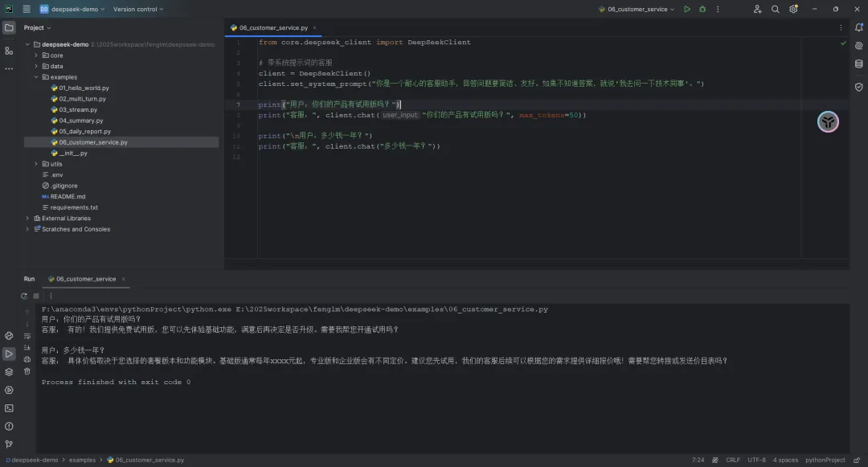
Task: Open Code With Me add-user icon
Action: pyautogui.click(x=757, y=9)
